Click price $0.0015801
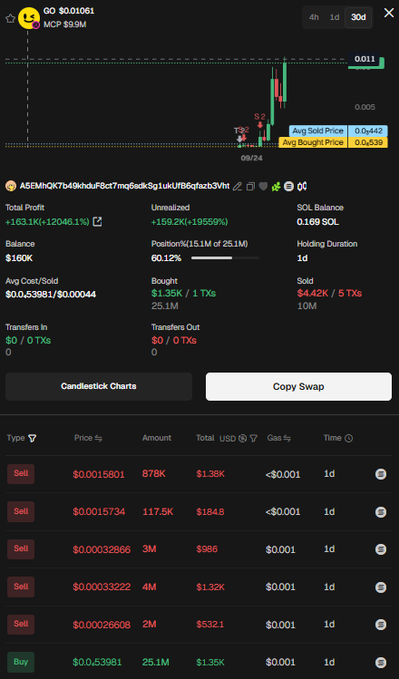The image size is (399, 679). 98,475
